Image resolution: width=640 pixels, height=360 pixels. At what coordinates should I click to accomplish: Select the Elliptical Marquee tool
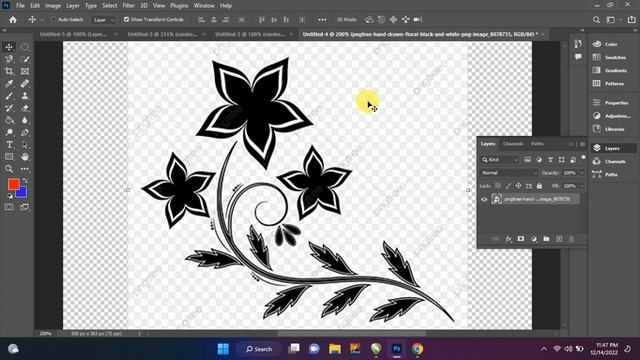click(24, 47)
